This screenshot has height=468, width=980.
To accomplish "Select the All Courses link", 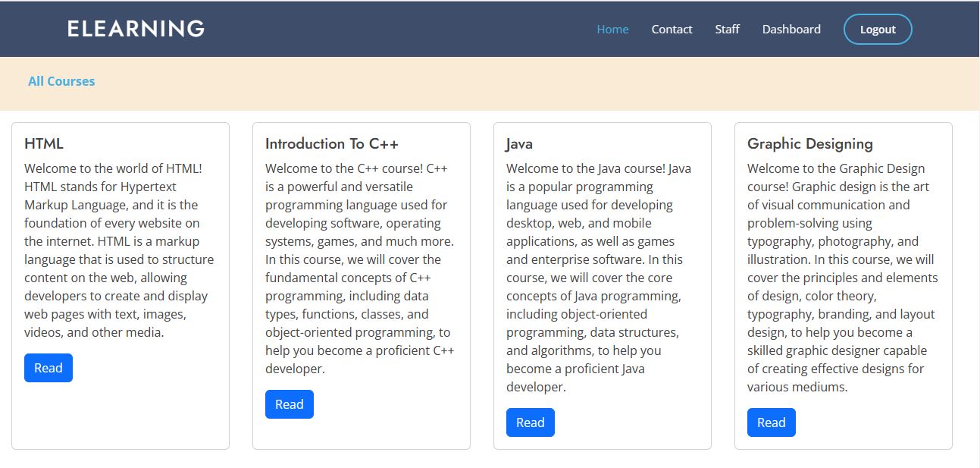I will point(61,81).
